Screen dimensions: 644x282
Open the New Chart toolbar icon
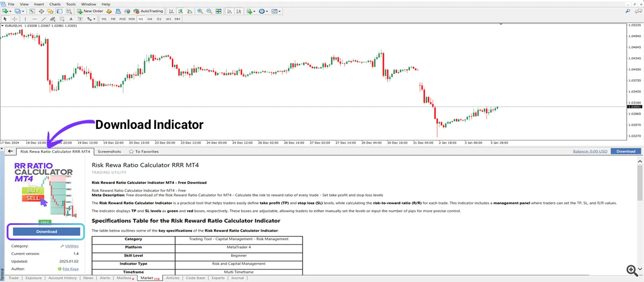click(x=5, y=11)
